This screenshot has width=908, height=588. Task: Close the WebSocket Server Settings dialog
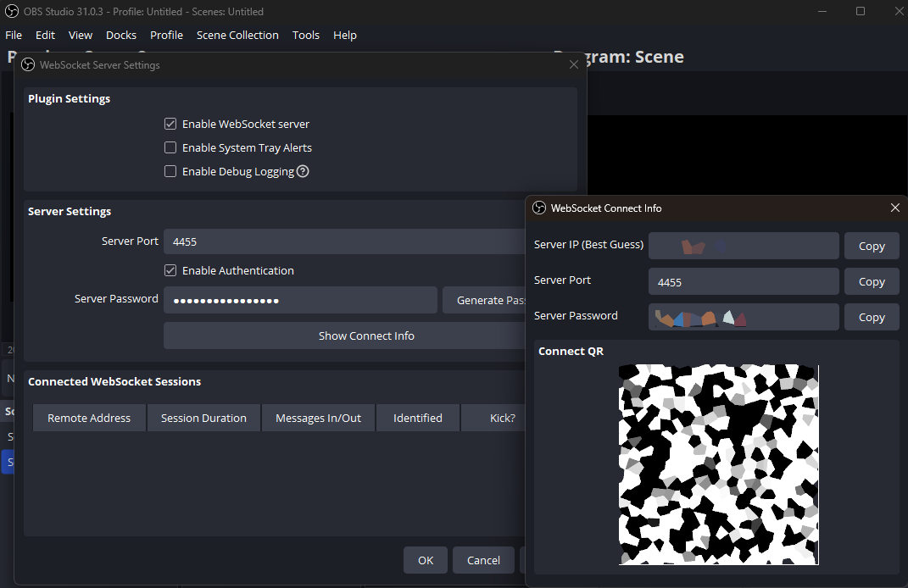(x=573, y=65)
